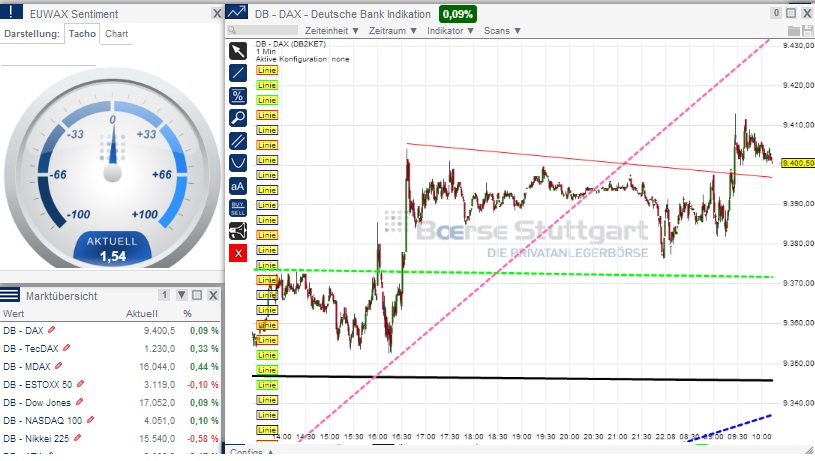
Task: Click the pencil icon next to DB - ESTOXX 50
Action: [80, 384]
